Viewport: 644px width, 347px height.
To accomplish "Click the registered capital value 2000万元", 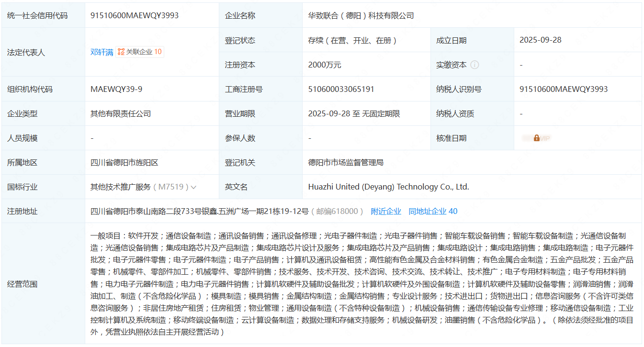I will click(x=325, y=65).
